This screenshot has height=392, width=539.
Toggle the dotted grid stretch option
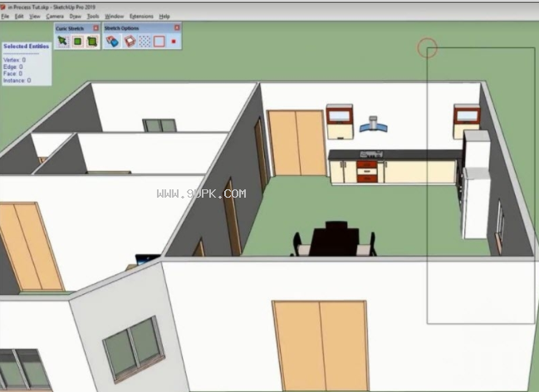(x=145, y=42)
